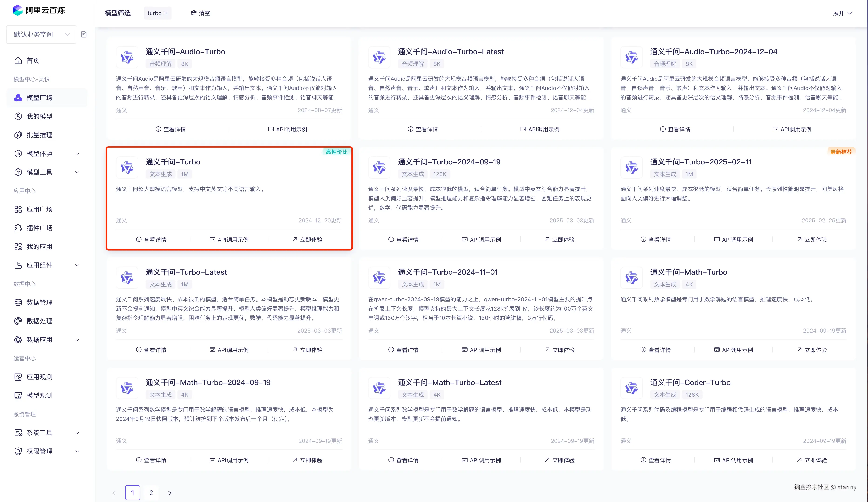The image size is (868, 502).
Task: Open 批量推理 in sidebar
Action: coord(39,135)
